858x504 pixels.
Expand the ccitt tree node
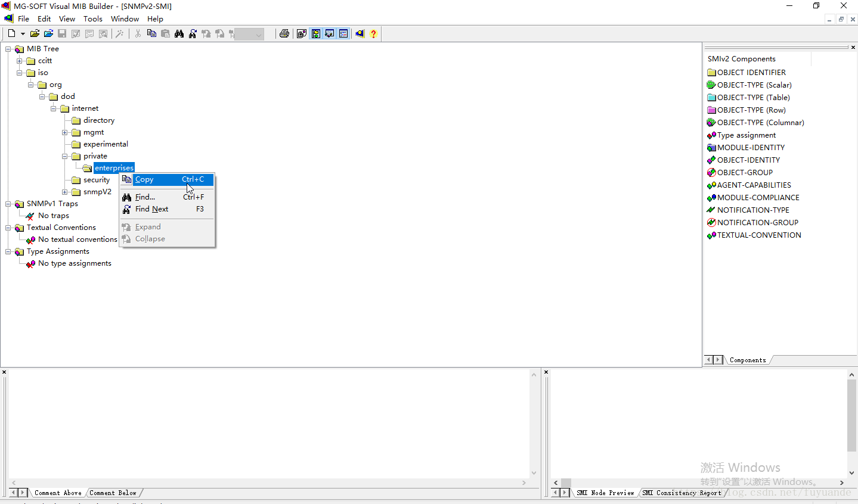20,61
